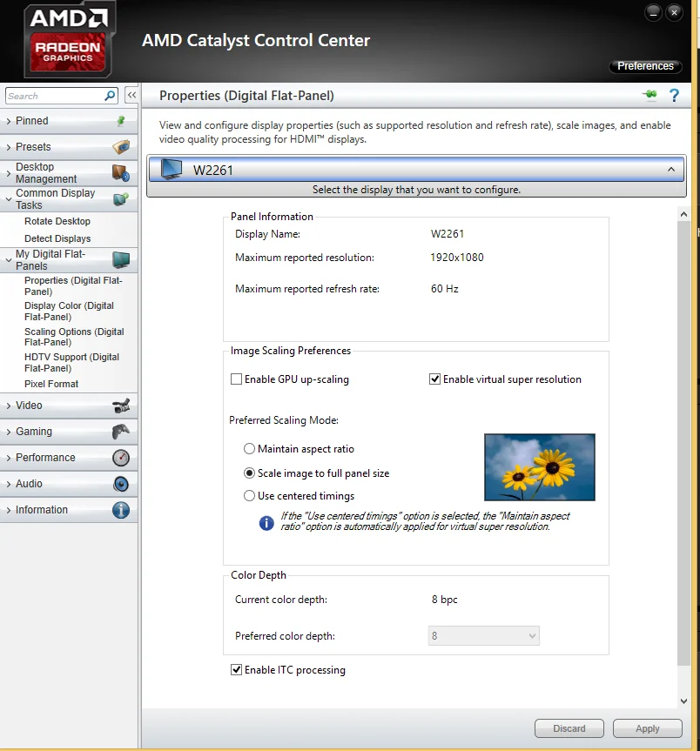Select Maintain aspect ratio radio button

(249, 449)
